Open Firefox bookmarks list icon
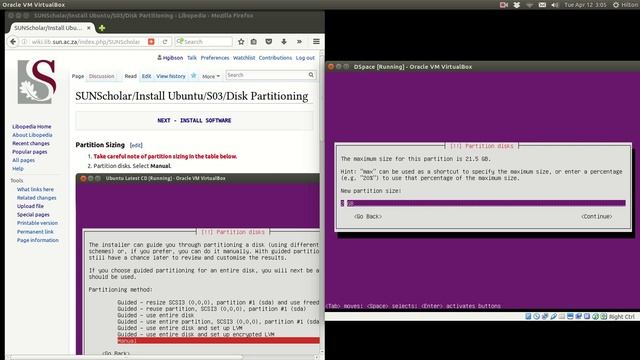This screenshot has height=360, width=640. pos(254,42)
